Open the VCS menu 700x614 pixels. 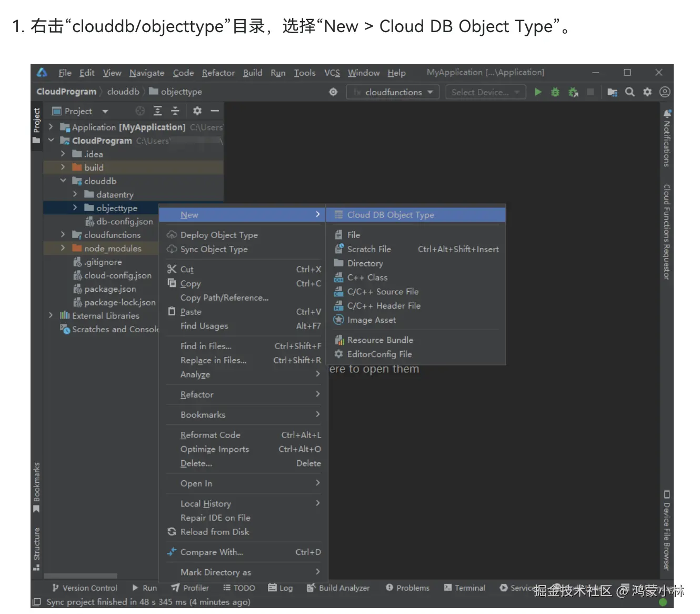332,73
